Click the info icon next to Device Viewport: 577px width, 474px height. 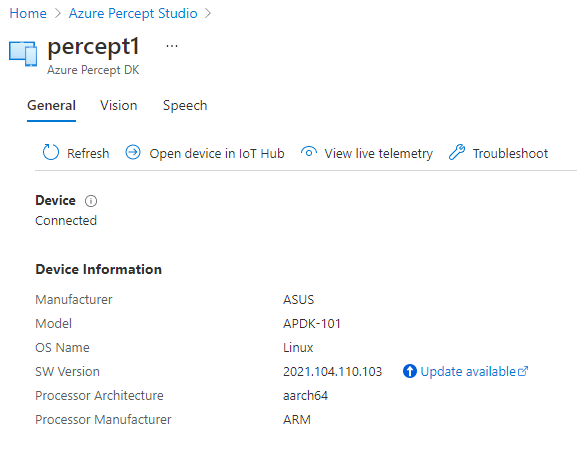point(91,201)
